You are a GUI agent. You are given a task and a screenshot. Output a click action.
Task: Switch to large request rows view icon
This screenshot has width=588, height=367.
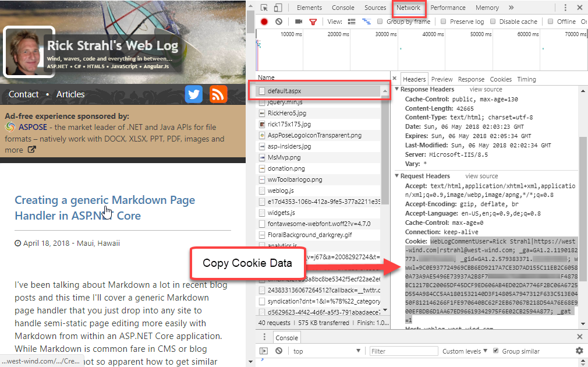click(352, 22)
